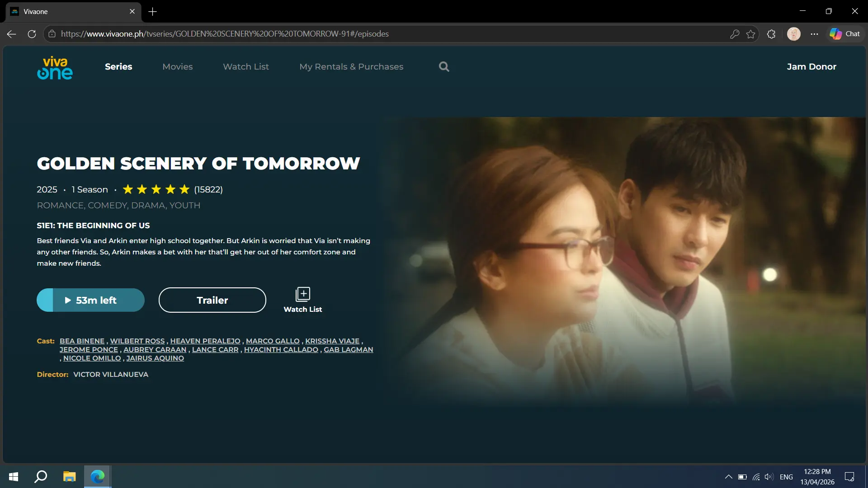Open volume speaker tray icon
This screenshot has width=868, height=488.
[769, 477]
